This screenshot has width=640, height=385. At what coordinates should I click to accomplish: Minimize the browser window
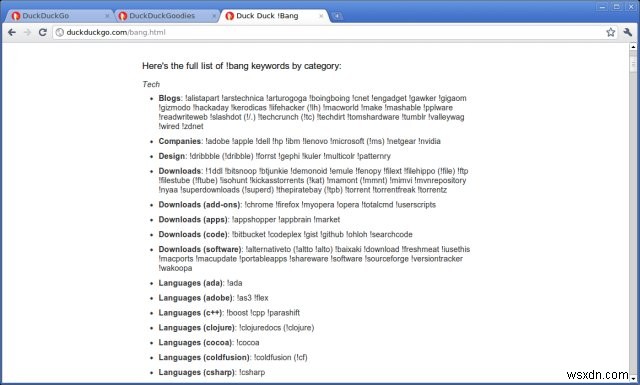click(602, 7)
